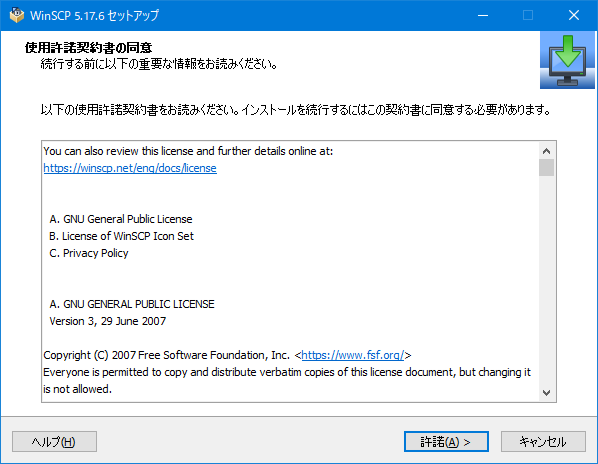Click the disabled maximize button in title bar
Viewport: 598px width, 464px height.
[528, 15]
